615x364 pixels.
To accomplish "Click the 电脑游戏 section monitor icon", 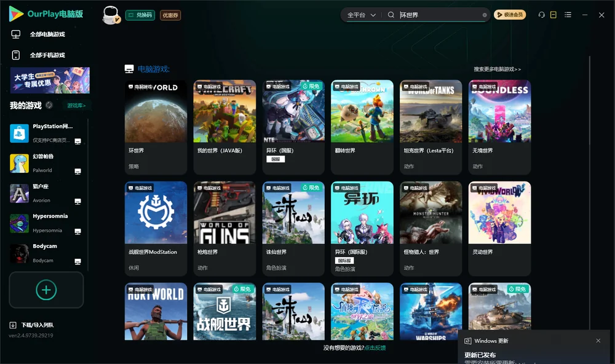I will pos(129,69).
